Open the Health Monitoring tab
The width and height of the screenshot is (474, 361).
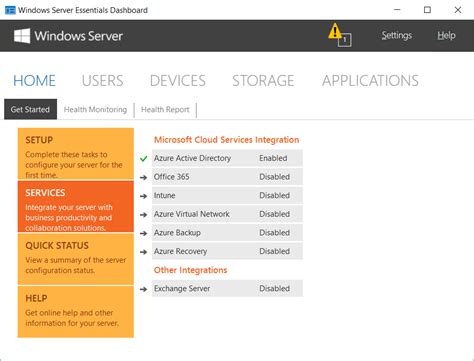(x=95, y=110)
